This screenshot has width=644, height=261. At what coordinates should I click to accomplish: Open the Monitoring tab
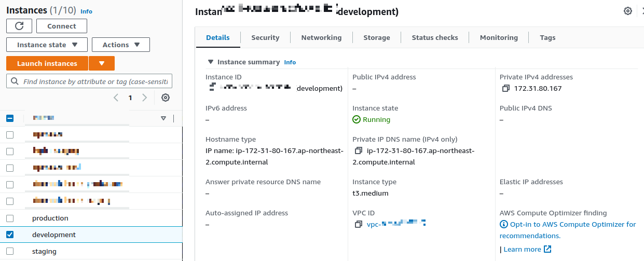[499, 37]
